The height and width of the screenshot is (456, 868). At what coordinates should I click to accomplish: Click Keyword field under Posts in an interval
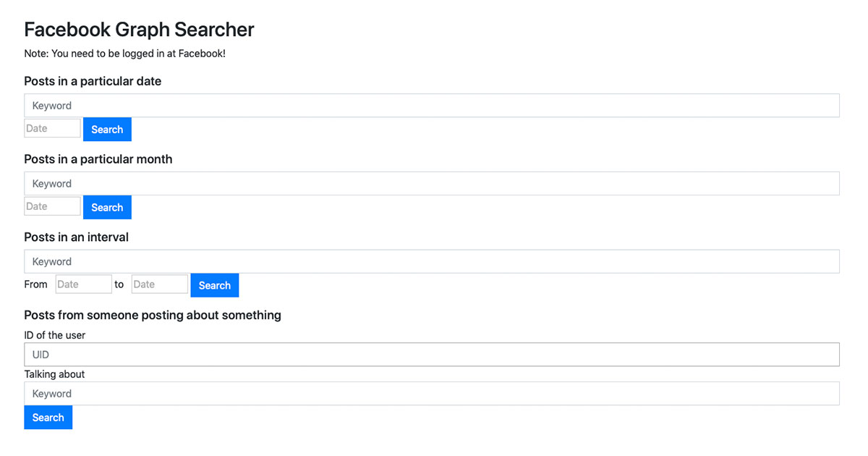[431, 262]
